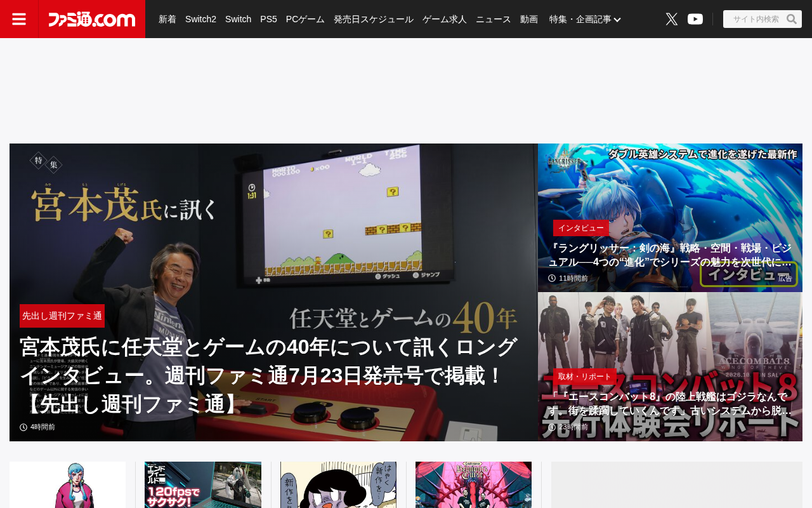Image resolution: width=812 pixels, height=508 pixels.
Task: Click the 広告 label on Langrisser banner
Action: pos(785,278)
